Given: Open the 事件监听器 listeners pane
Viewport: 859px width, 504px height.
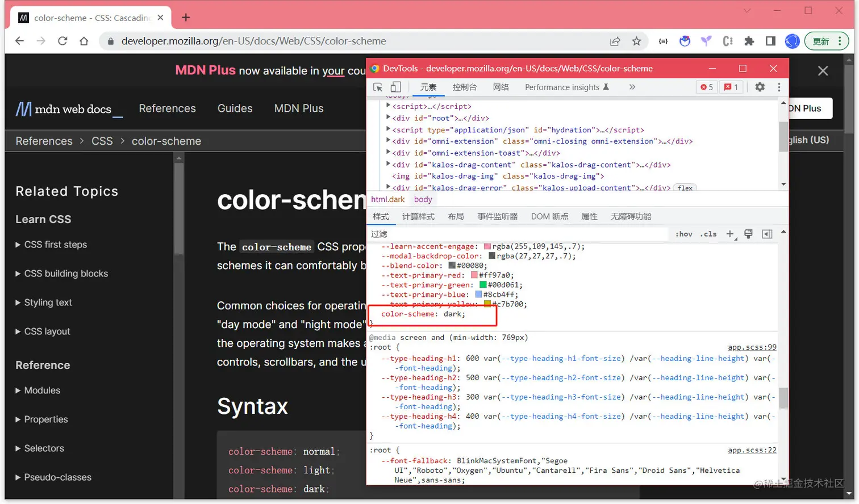Looking at the screenshot, I should [497, 216].
